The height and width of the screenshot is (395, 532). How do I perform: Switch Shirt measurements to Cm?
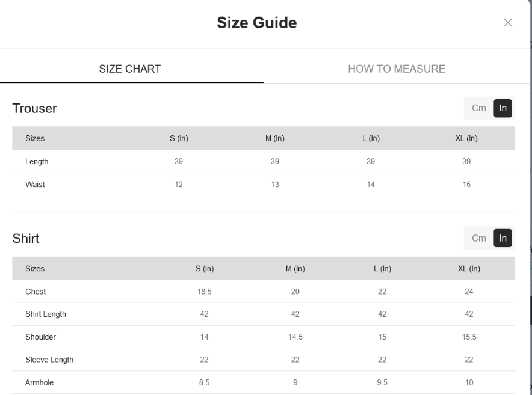(x=478, y=238)
